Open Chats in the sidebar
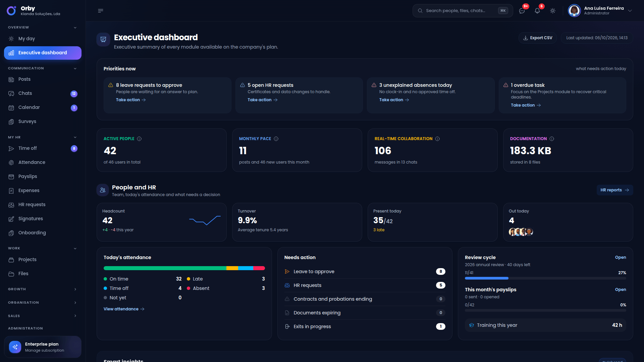 43,94
